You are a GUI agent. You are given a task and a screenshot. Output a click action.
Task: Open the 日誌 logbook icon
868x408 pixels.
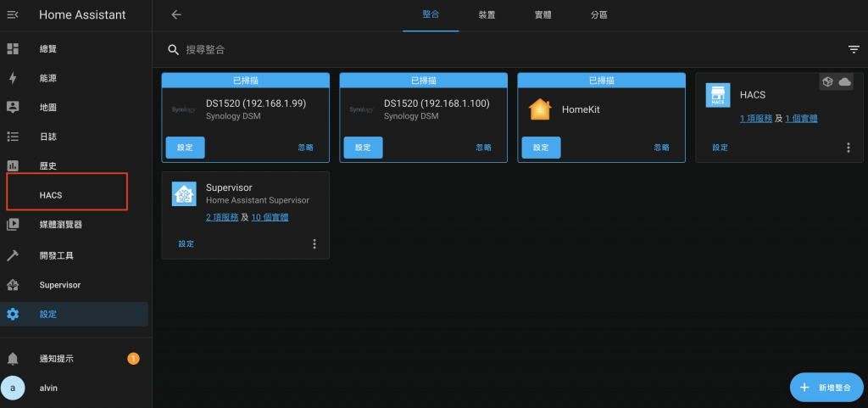coord(12,137)
